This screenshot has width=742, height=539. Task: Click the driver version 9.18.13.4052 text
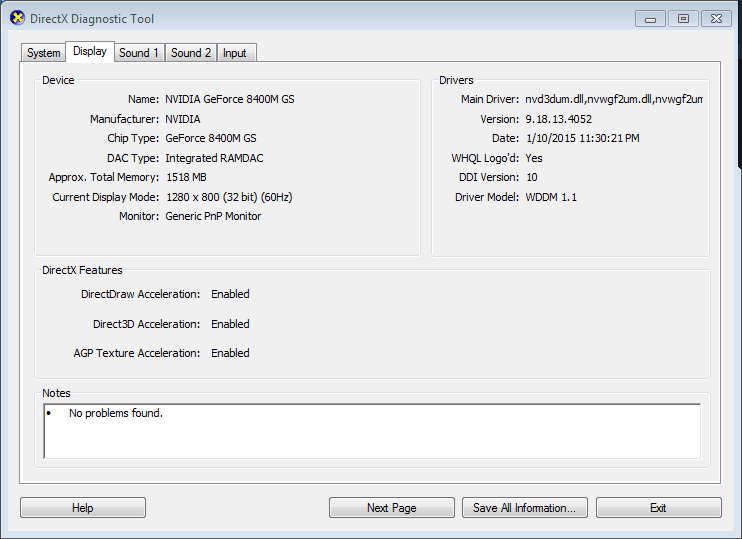(565, 119)
